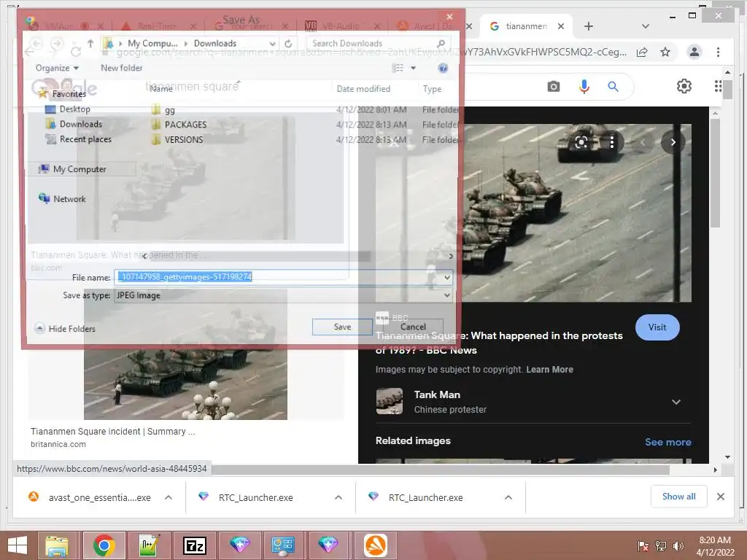Image resolution: width=747 pixels, height=560 pixels.
Task: Close the Save As dialog
Action: [449, 17]
